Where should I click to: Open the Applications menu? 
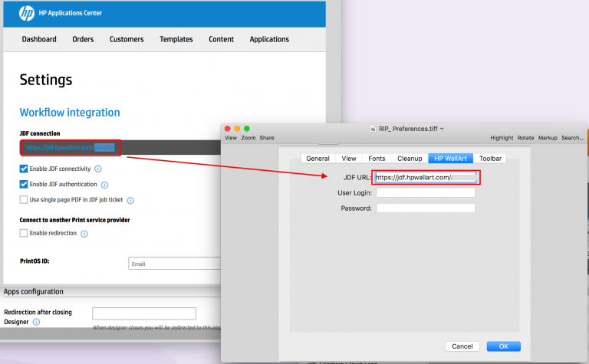pos(269,39)
